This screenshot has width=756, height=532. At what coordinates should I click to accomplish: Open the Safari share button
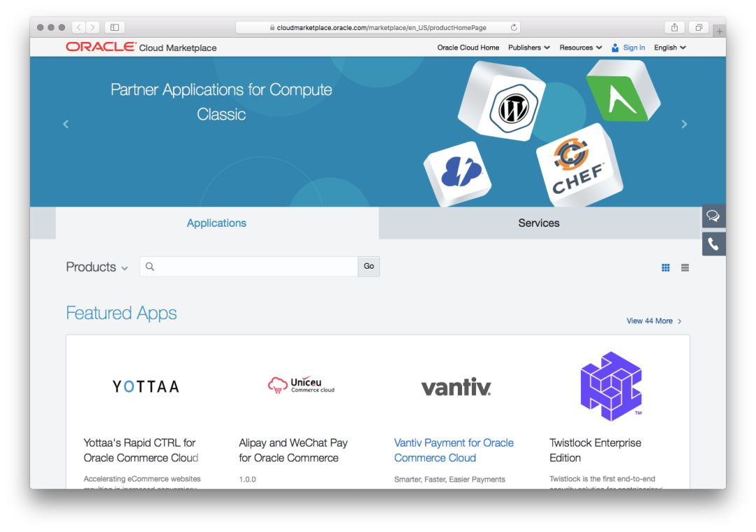[675, 27]
